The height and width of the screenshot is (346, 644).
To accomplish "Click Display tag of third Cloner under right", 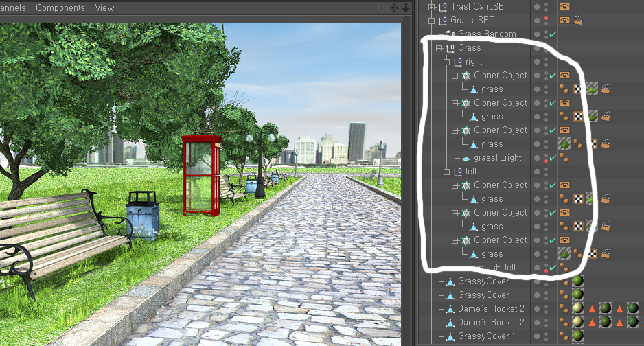I will pos(564,130).
